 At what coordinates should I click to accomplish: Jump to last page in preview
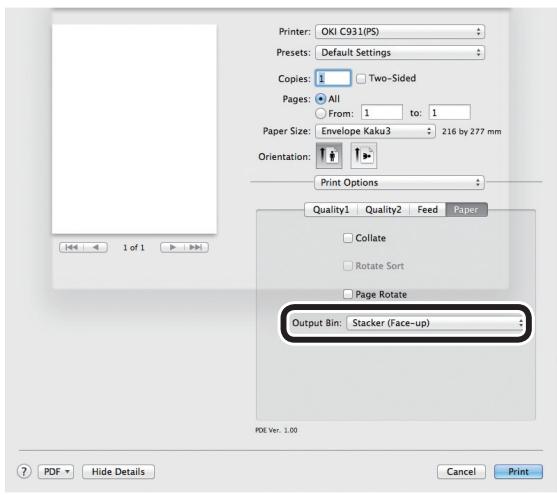click(196, 247)
